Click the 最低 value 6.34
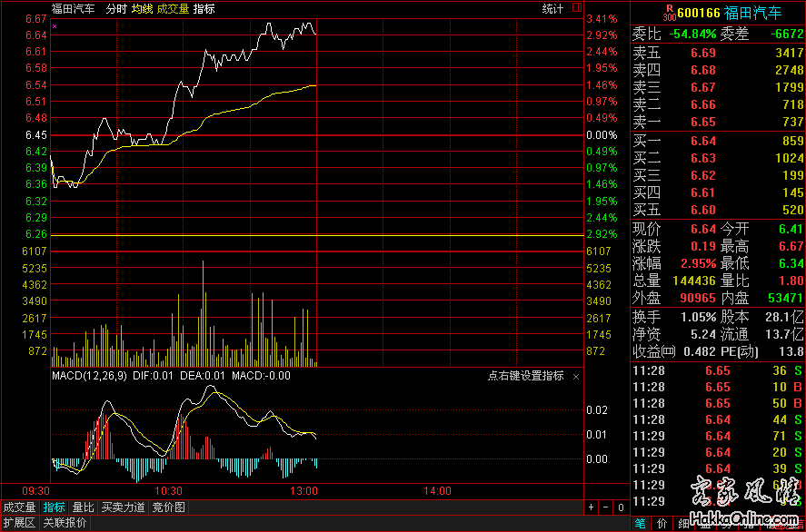Viewport: 806px width, 532px height. click(791, 264)
